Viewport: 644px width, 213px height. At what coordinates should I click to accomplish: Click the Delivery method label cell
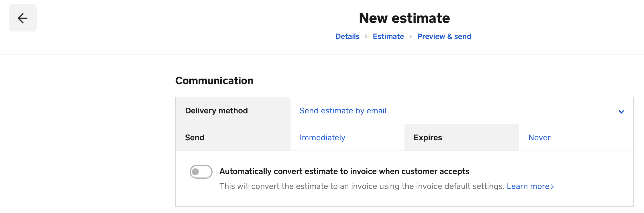[x=216, y=111]
